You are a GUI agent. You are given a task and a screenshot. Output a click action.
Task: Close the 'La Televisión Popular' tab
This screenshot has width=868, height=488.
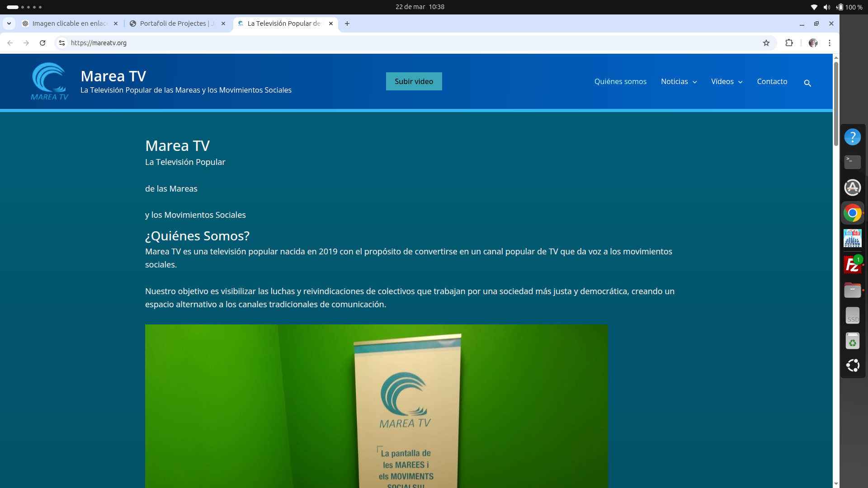331,23
